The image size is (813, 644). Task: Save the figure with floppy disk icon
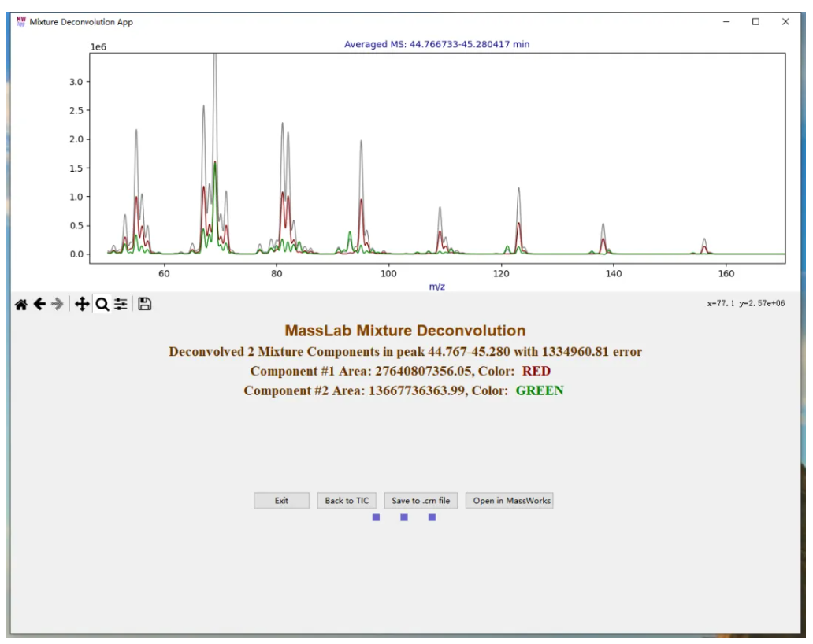pyautogui.click(x=145, y=304)
